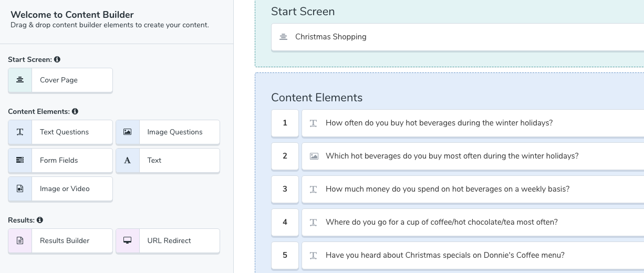Click the Image or Video icon
Screen dimensions: 644x273
coord(20,188)
